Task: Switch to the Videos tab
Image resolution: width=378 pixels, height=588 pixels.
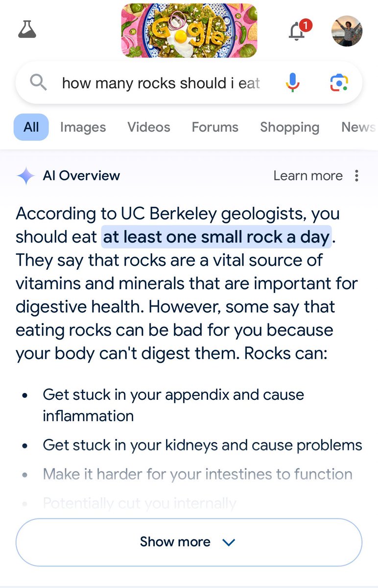Action: (x=149, y=127)
